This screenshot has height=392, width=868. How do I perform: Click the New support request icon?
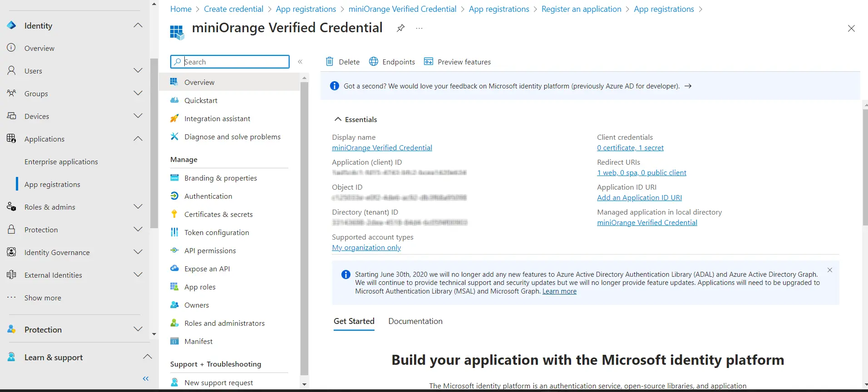click(174, 382)
